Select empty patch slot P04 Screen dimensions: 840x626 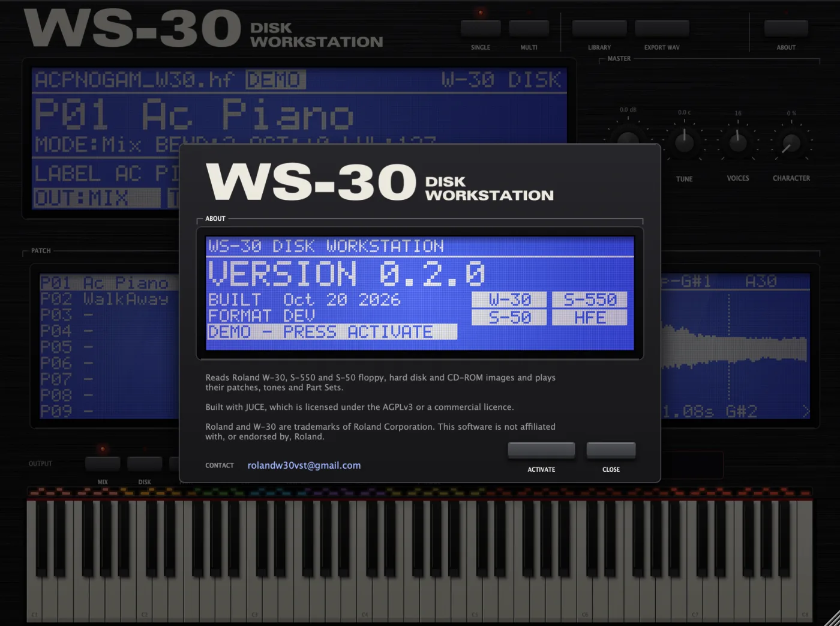109,331
